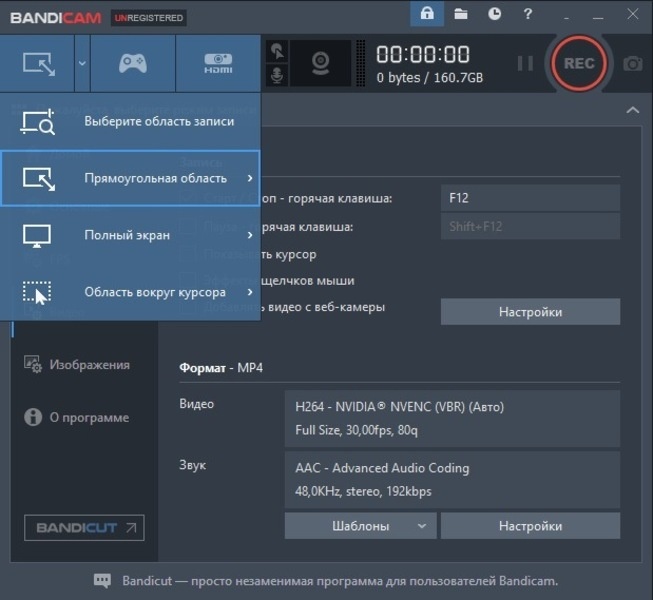This screenshot has width=653, height=600.
Task: Open the help question mark icon
Action: click(528, 14)
